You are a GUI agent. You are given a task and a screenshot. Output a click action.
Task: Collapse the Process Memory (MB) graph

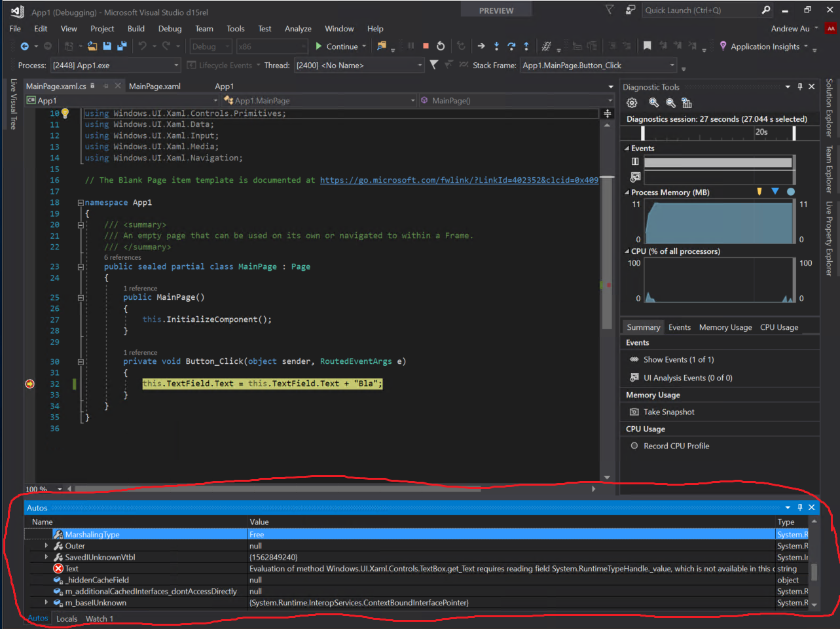click(627, 192)
